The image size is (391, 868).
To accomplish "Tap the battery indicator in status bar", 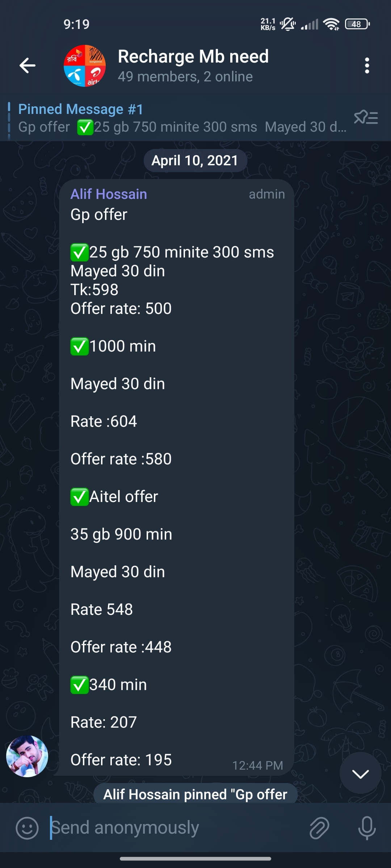I will point(357,24).
